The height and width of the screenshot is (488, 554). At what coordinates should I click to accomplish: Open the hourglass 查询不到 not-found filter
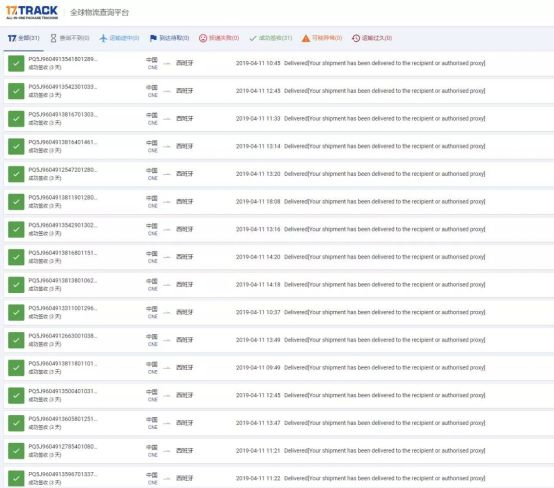(x=70, y=38)
